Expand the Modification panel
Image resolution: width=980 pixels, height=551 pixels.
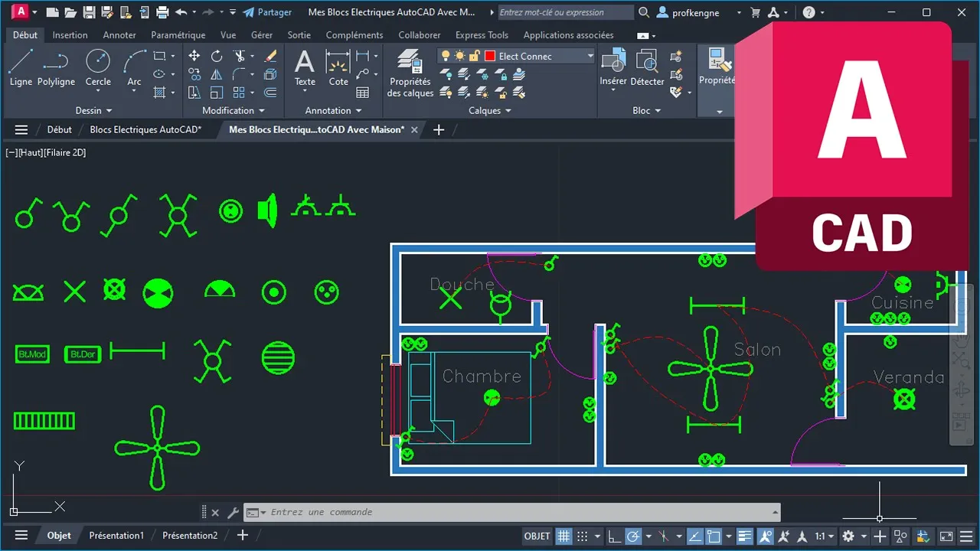tap(233, 110)
